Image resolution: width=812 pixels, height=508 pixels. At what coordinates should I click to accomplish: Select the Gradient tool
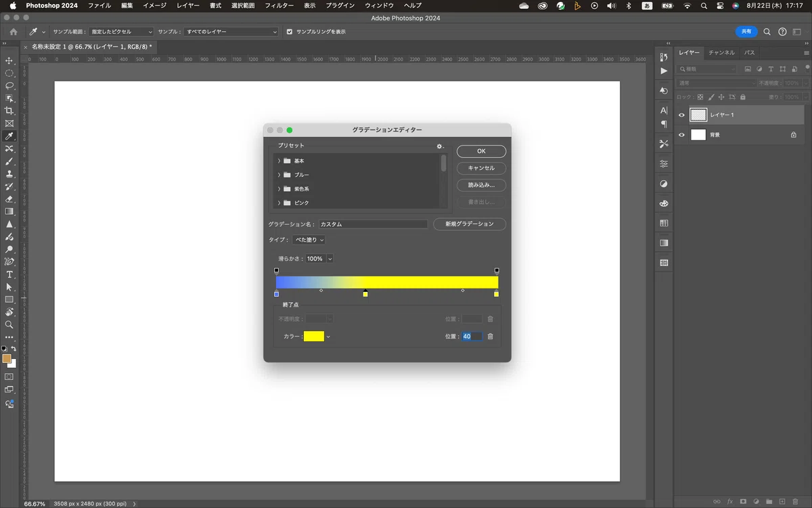click(9, 211)
